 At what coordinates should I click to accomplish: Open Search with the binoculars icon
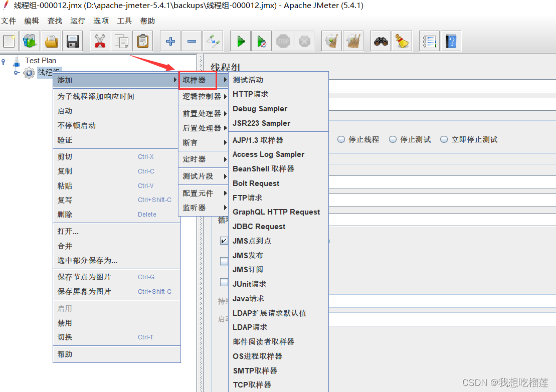click(381, 41)
